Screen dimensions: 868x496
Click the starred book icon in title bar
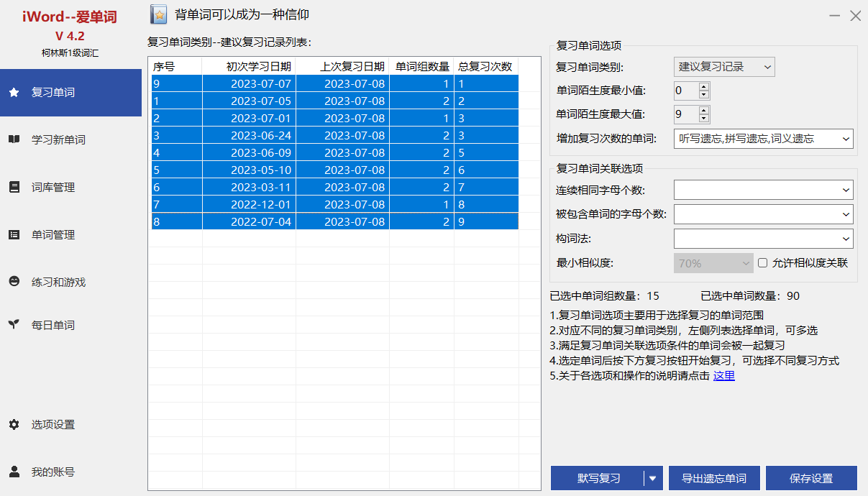click(158, 14)
